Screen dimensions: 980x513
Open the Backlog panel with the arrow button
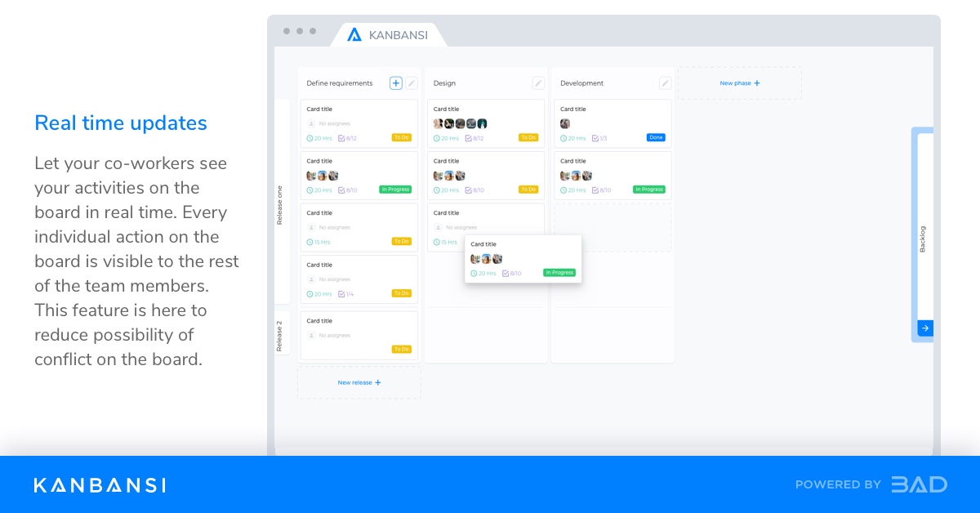[925, 328]
